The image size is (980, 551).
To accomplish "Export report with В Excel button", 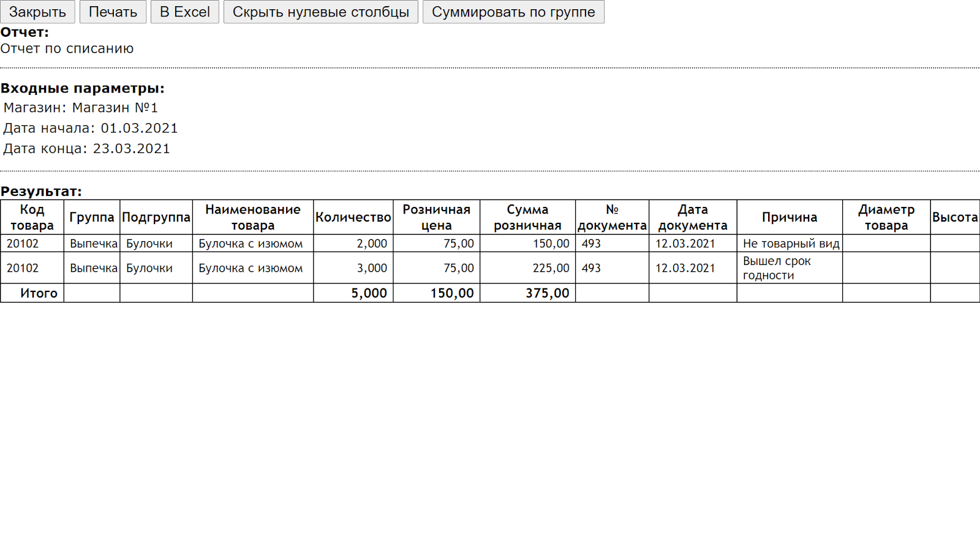I will pyautogui.click(x=184, y=12).
